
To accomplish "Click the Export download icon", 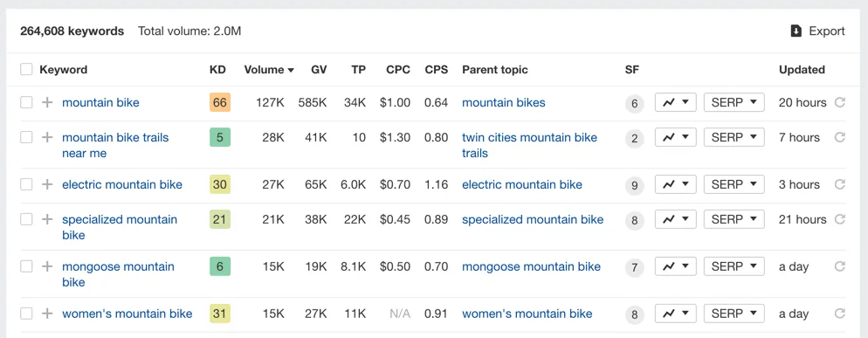I will point(796,31).
